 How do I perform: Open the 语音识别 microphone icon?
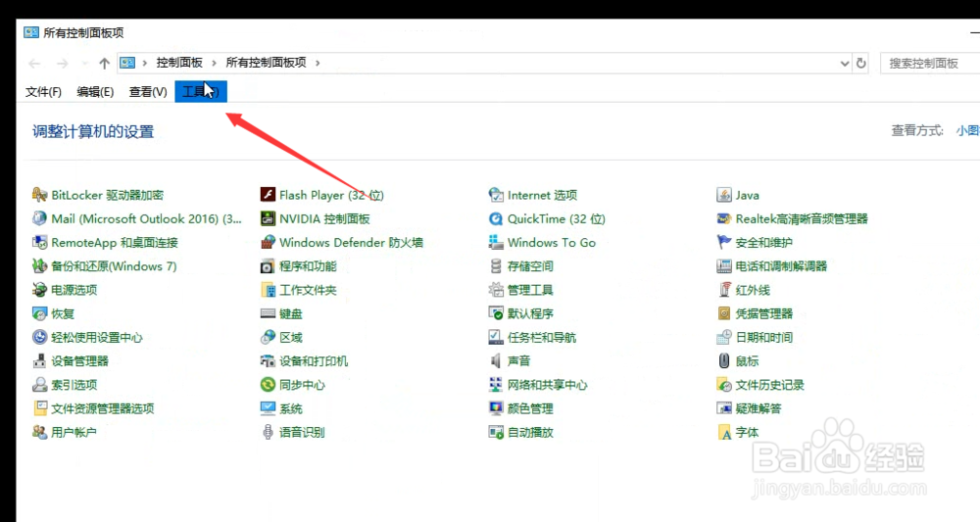[268, 432]
